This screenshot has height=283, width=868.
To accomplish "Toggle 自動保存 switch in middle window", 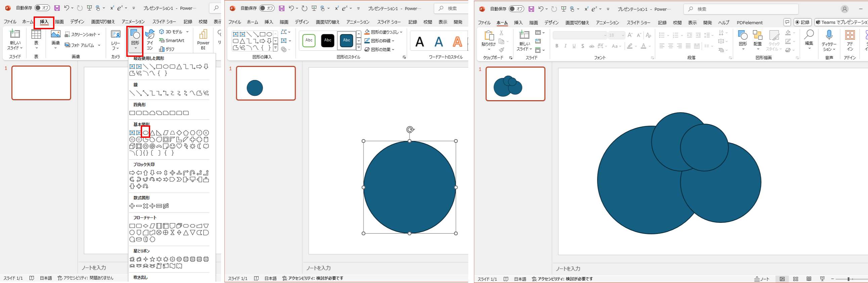I will point(267,8).
